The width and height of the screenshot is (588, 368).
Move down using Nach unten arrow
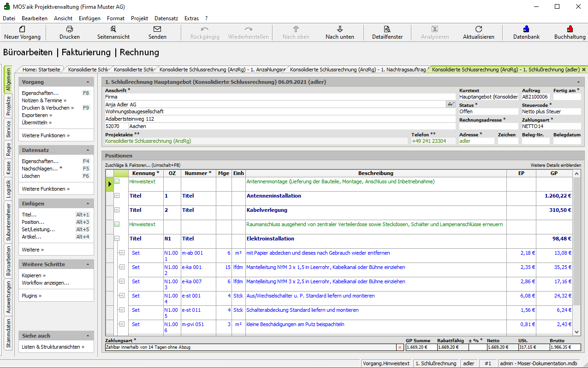coord(340,29)
